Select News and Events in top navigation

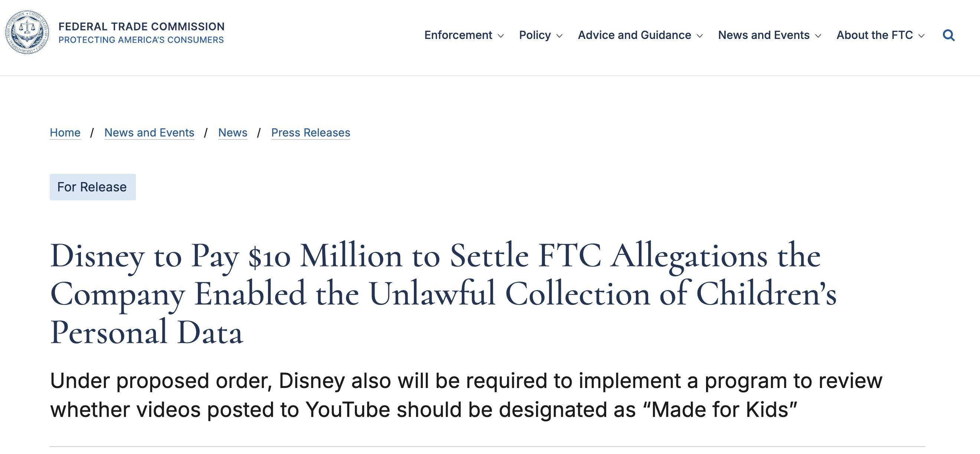[x=764, y=35]
